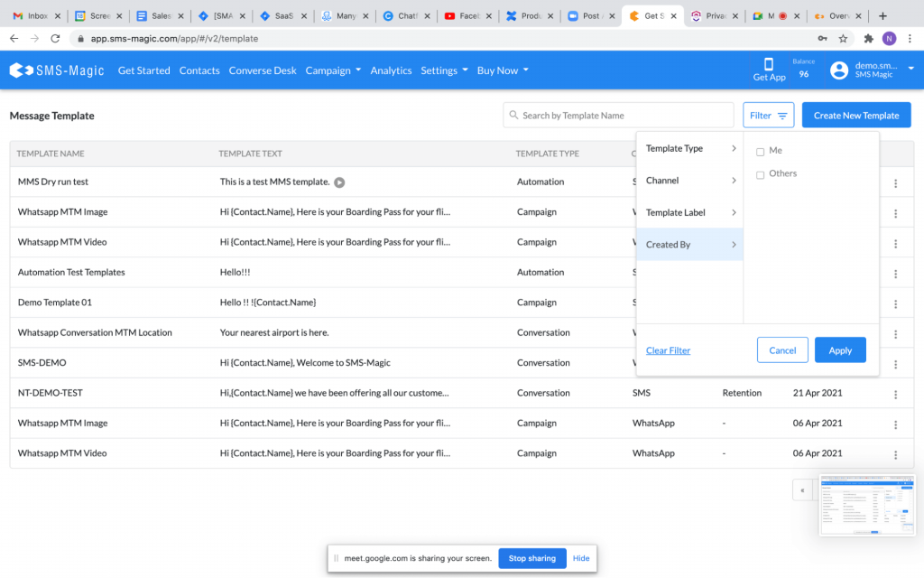The width and height of the screenshot is (924, 578).
Task: Click the browser address bar
Action: tap(442, 38)
